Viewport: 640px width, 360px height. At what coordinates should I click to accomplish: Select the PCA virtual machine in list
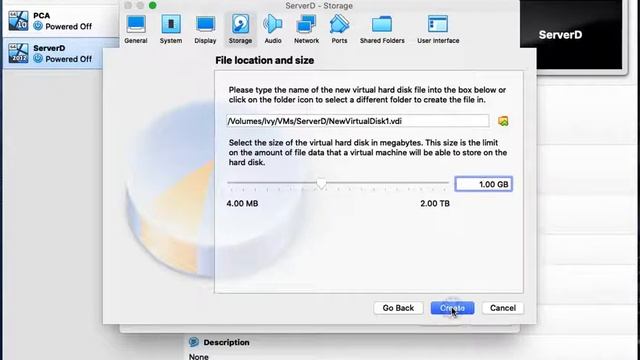(60, 21)
